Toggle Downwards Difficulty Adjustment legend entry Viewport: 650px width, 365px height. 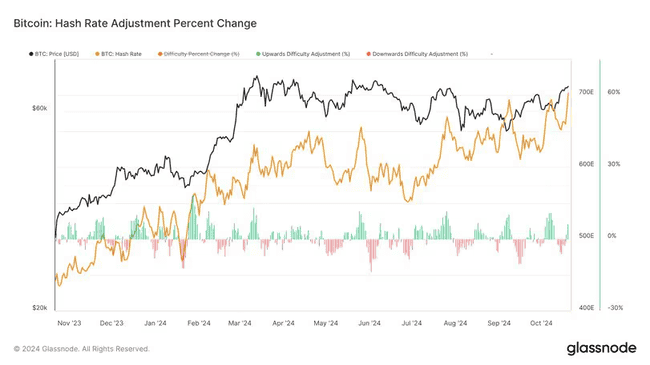pos(417,54)
